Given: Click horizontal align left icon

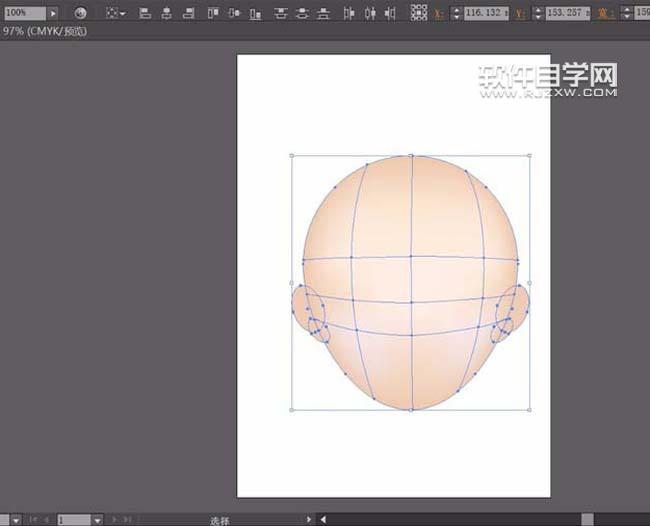Looking at the screenshot, I should click(x=145, y=14).
